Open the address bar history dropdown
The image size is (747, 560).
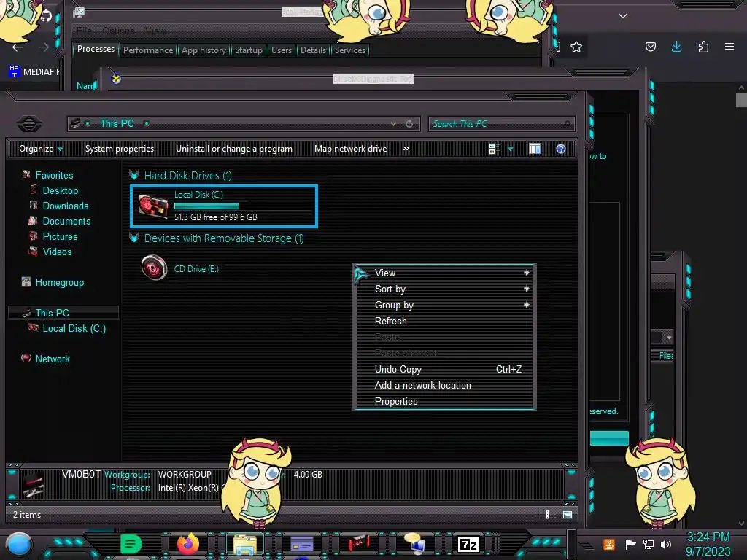tap(393, 124)
